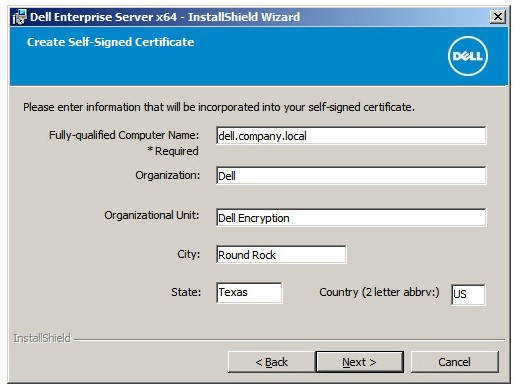Click the Create Self-Signed Certificate heading
This screenshot has width=515, height=388.
pyautogui.click(x=110, y=42)
